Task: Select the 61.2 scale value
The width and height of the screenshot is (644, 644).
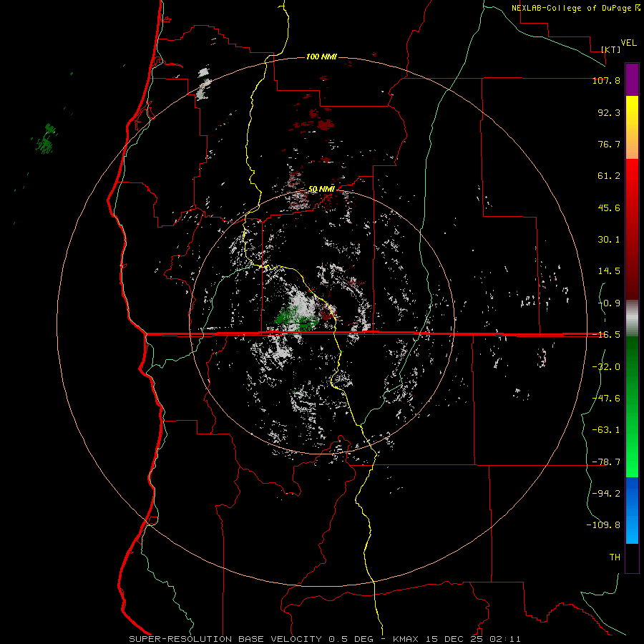Action: [609, 176]
